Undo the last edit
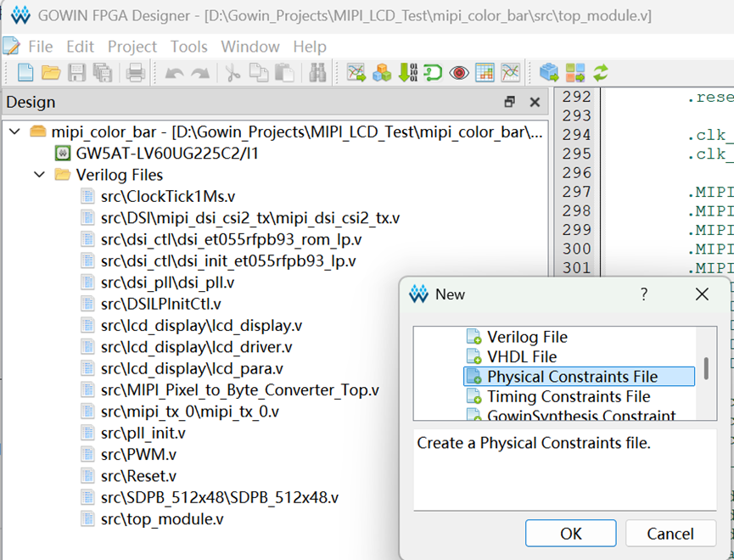The width and height of the screenshot is (734, 560). click(x=174, y=73)
